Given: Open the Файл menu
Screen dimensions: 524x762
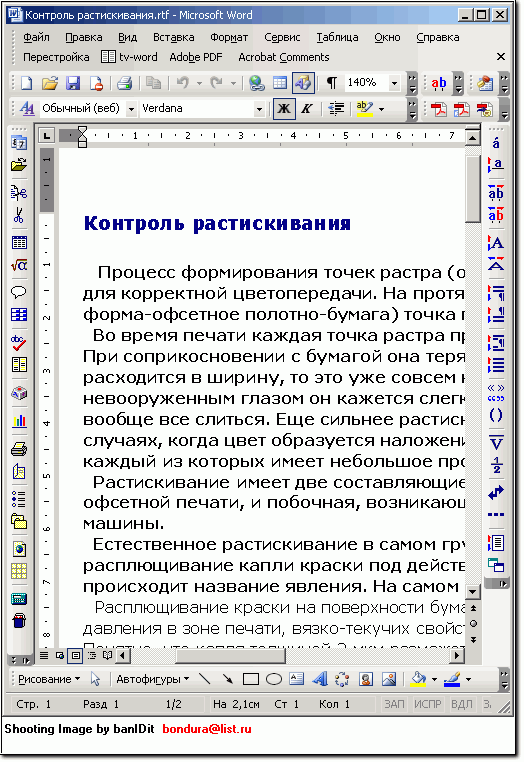Looking at the screenshot, I should pyautogui.click(x=36, y=37).
